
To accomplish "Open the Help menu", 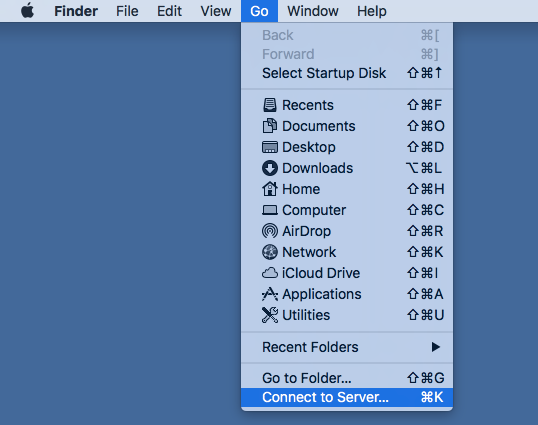I will [x=372, y=11].
